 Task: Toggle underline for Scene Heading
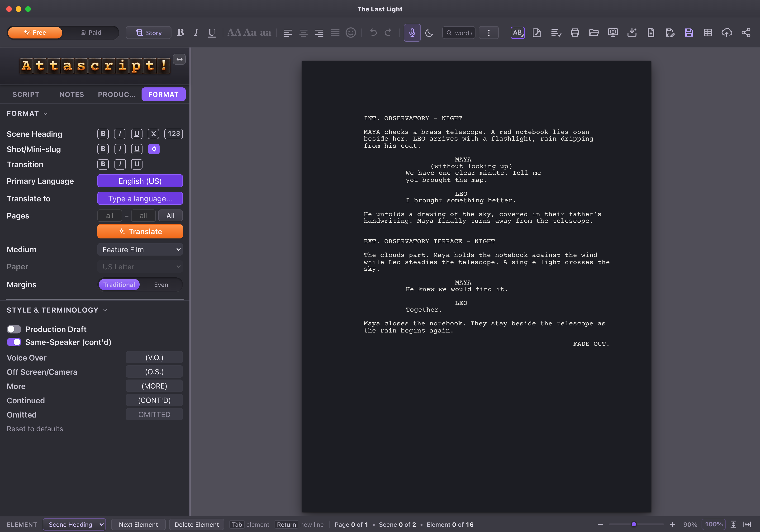(137, 134)
